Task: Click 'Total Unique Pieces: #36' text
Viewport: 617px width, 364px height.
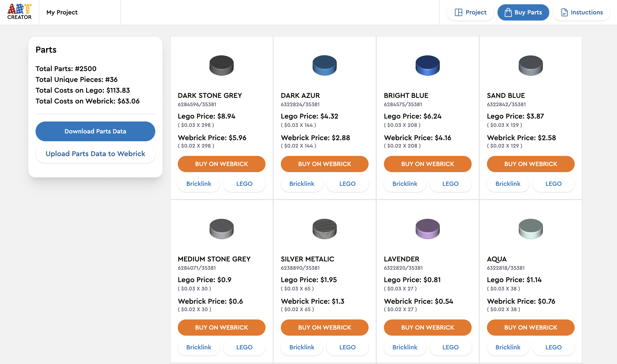Action: coord(77,79)
